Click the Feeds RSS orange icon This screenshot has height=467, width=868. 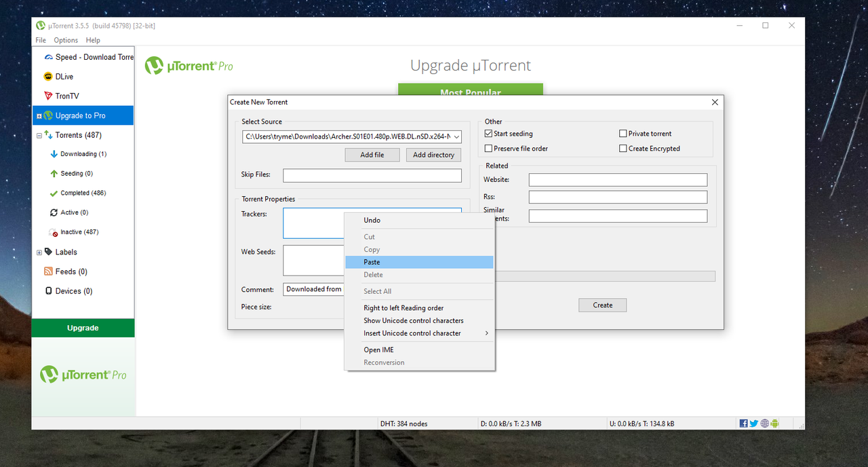48,272
